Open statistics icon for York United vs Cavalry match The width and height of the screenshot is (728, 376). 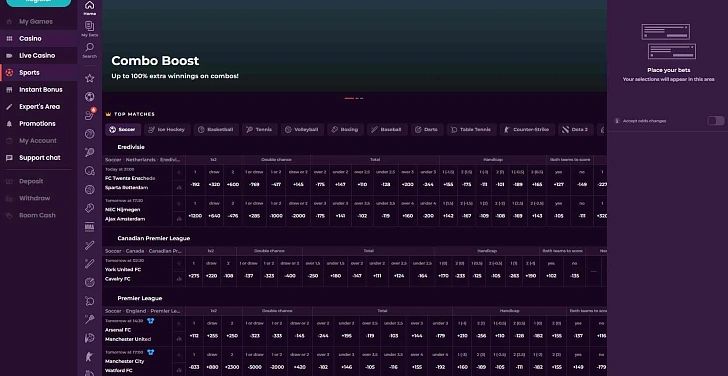[179, 279]
